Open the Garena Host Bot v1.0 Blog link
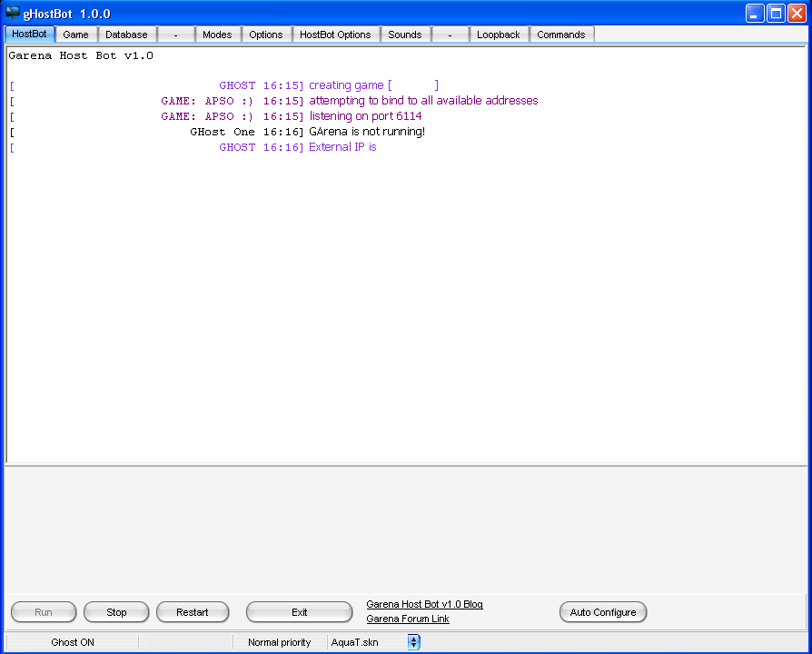The width and height of the screenshot is (812, 654). click(424, 604)
